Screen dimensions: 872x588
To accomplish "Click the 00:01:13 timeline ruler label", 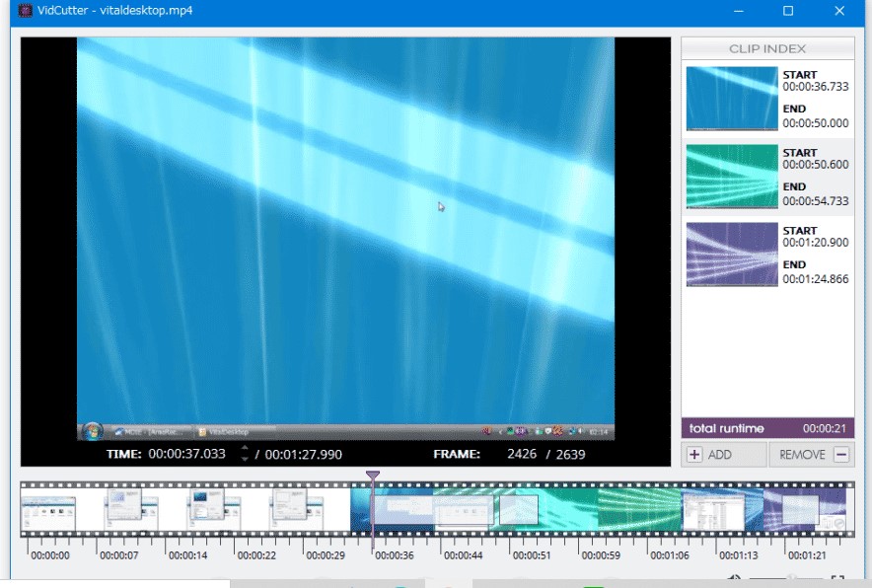I will pos(739,555).
